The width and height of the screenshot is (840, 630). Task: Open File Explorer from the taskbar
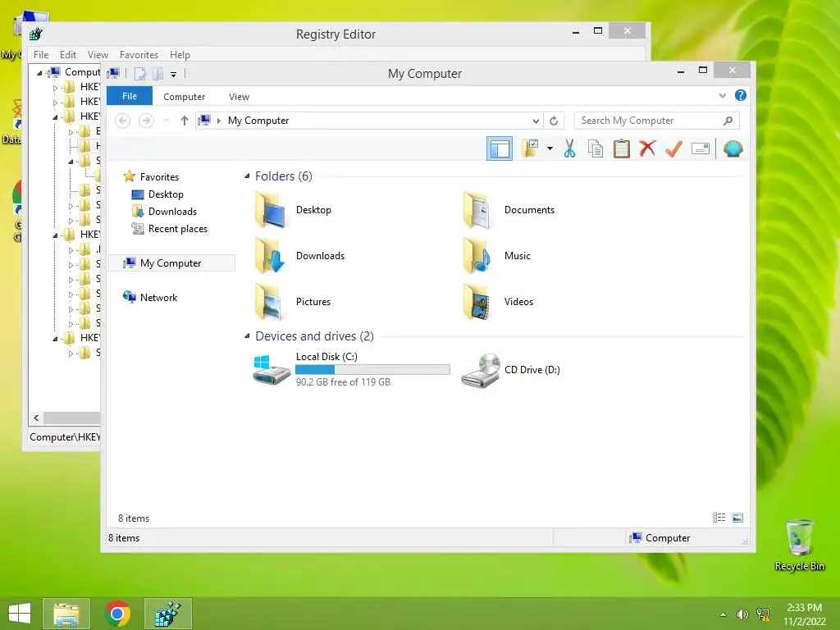[66, 614]
